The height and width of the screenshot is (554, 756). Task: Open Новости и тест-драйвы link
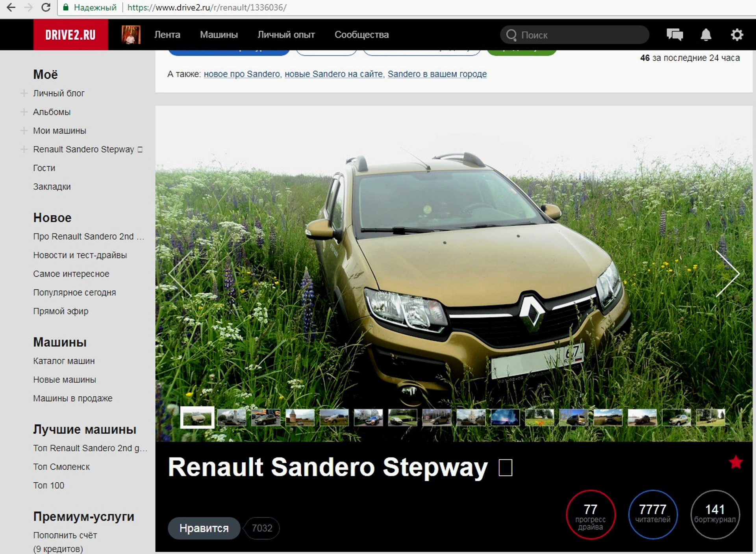(80, 255)
